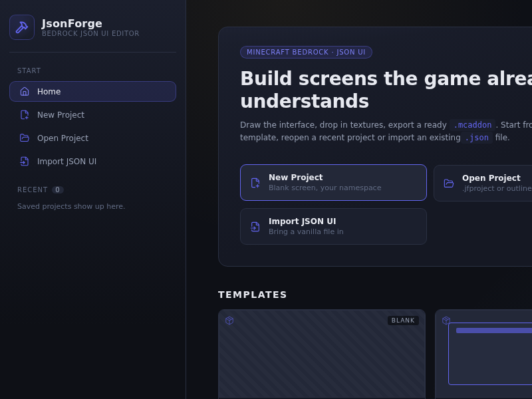Select Home in the sidebar
The image size is (532, 399).
92,91
